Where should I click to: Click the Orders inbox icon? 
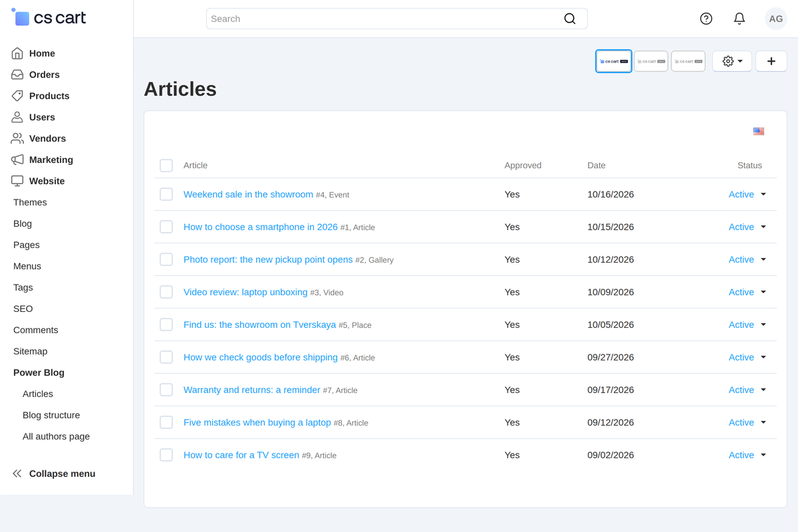point(17,74)
